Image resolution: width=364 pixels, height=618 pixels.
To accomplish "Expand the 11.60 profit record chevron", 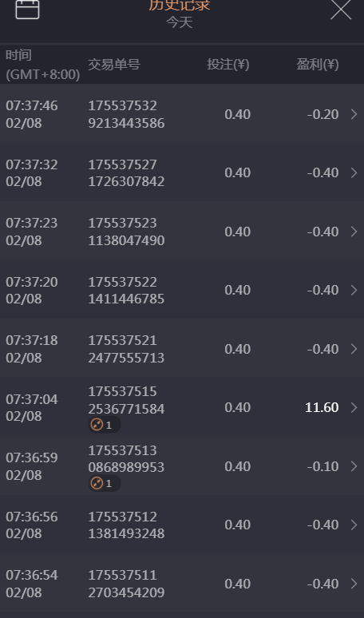I will click(x=354, y=407).
